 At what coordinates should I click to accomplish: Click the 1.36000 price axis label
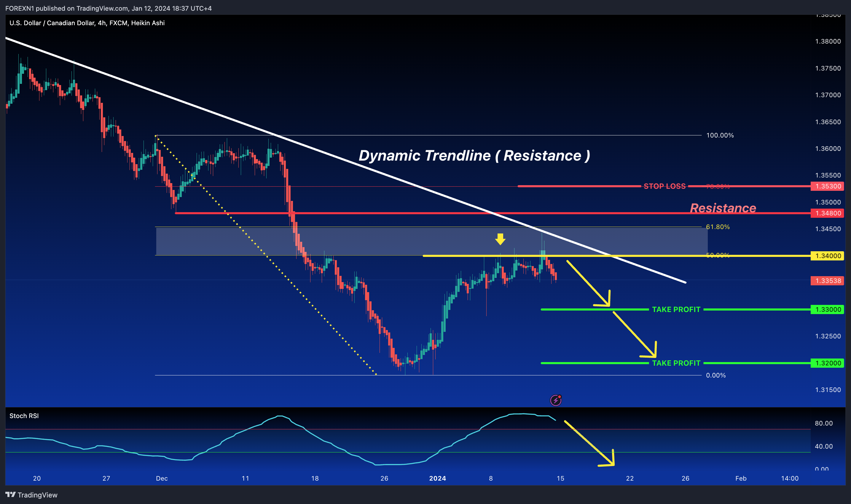828,148
